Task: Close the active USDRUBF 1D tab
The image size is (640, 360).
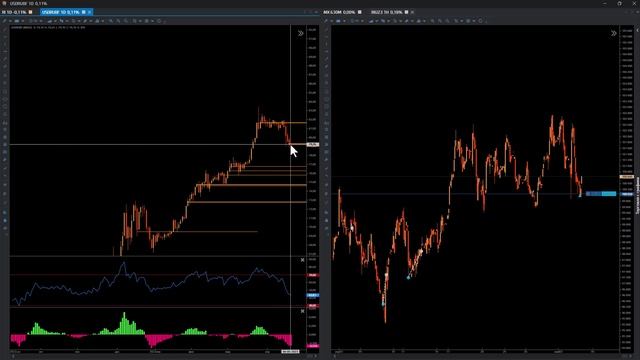Action: (90, 12)
